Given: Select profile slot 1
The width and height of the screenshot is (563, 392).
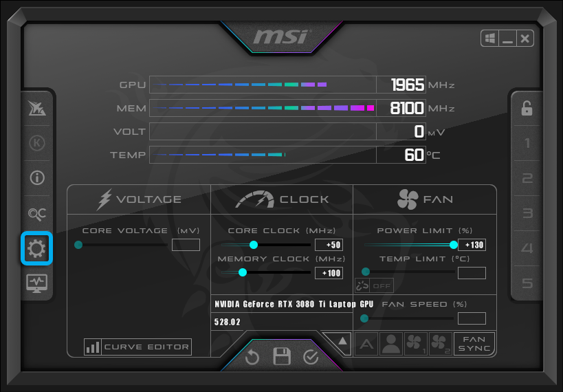Looking at the screenshot, I should (x=527, y=143).
